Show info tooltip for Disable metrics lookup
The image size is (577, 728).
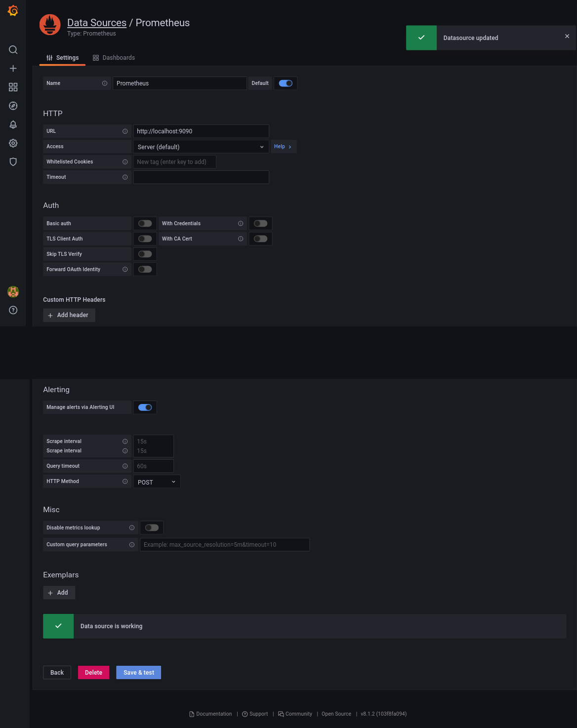[x=132, y=528]
